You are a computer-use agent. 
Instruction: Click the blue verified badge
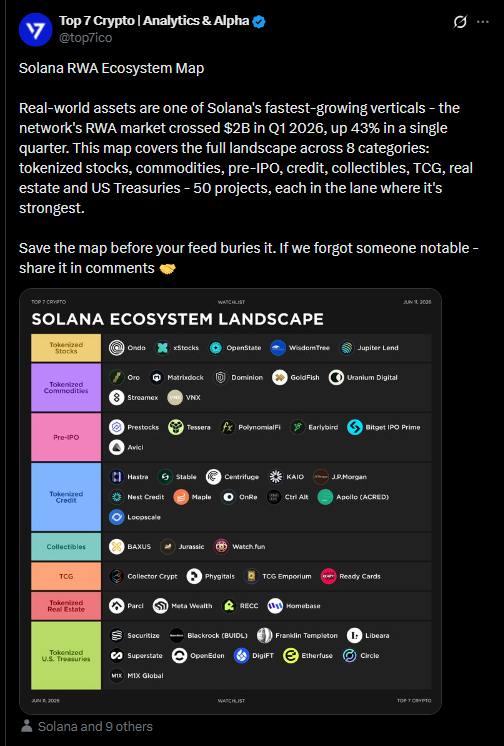click(259, 21)
